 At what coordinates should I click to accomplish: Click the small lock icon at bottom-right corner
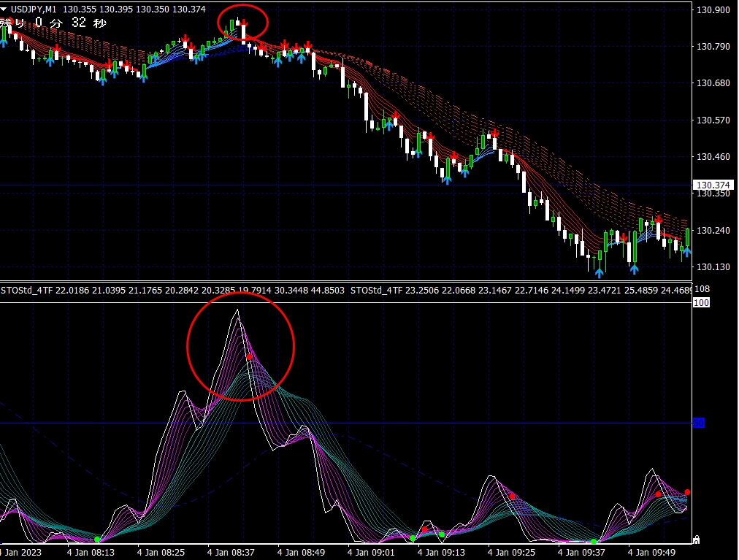click(696, 540)
